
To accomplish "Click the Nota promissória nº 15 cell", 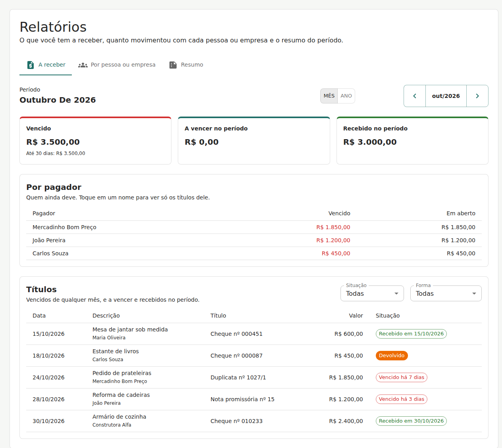I will (242, 399).
